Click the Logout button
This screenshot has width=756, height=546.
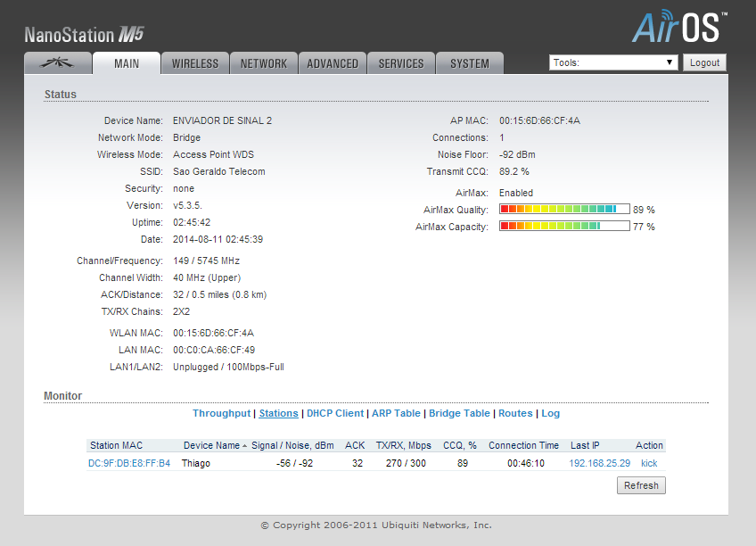(704, 62)
